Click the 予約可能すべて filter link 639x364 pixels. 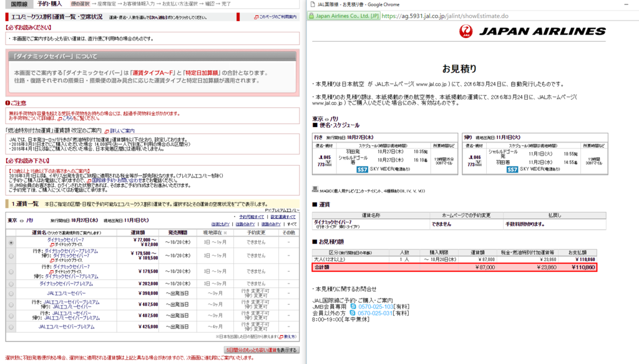click(251, 217)
